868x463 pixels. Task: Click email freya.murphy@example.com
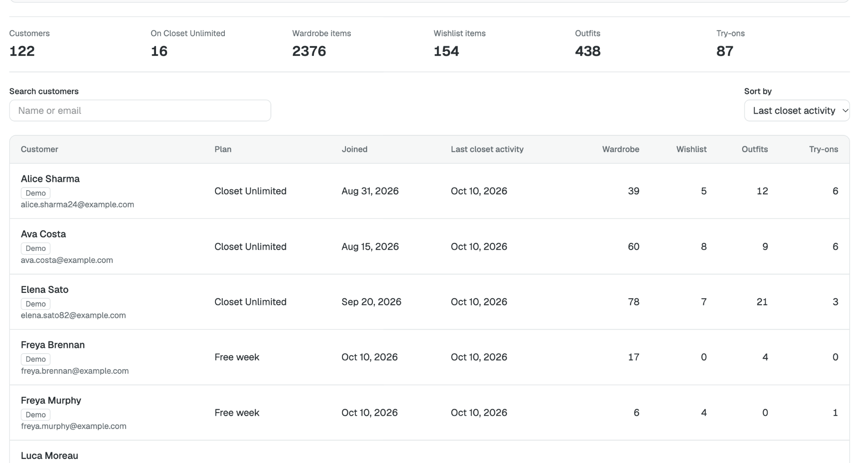[74, 426]
